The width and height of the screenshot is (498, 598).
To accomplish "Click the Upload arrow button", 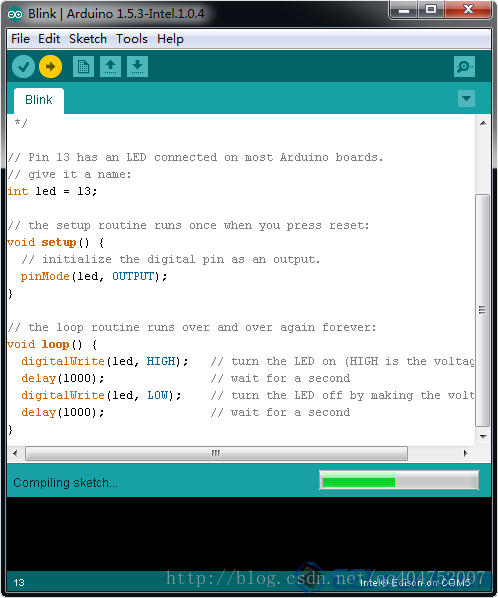I will tap(50, 67).
